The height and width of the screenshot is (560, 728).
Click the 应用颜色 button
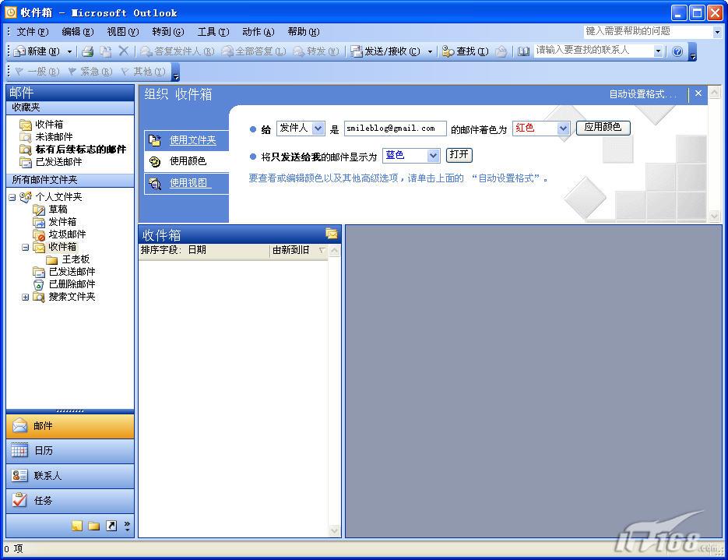click(603, 128)
